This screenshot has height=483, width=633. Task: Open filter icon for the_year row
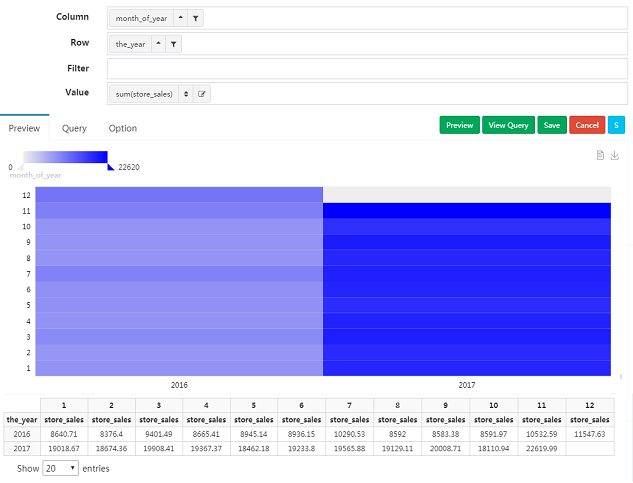tap(174, 44)
